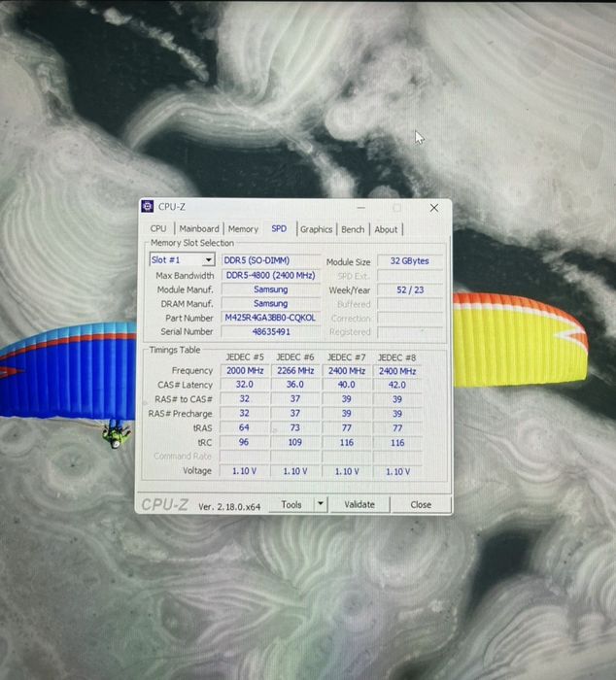
Task: Open the Bench tab
Action: (x=353, y=229)
